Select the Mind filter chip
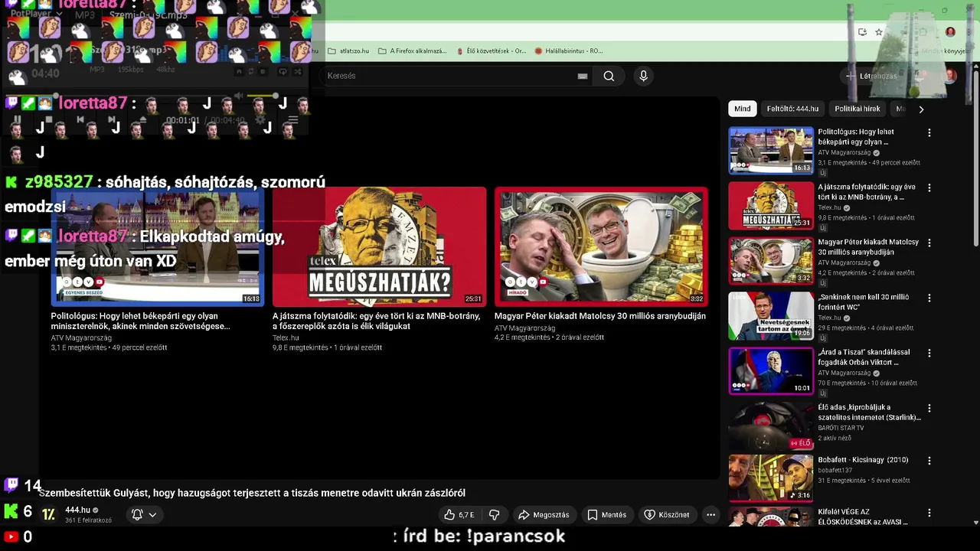Image resolution: width=980 pixels, height=551 pixels. coord(743,109)
